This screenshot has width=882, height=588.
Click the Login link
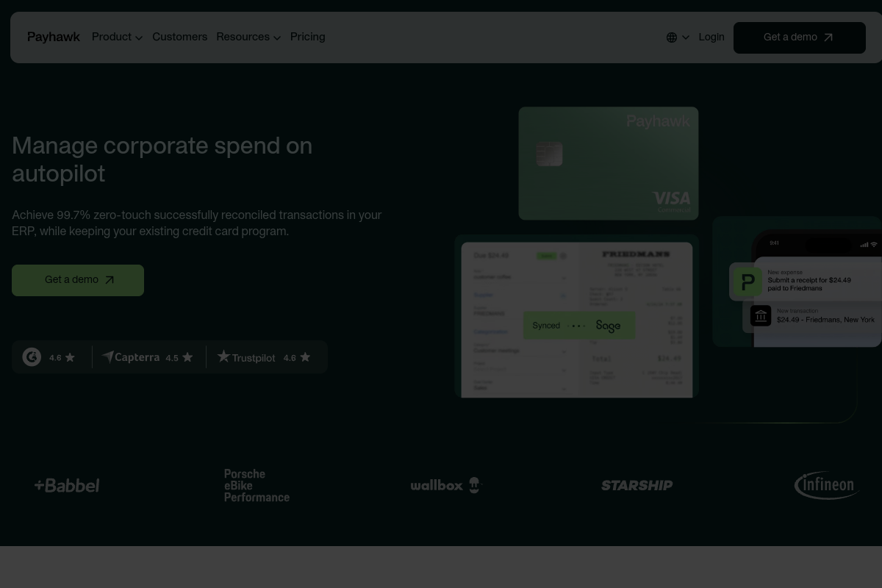[x=711, y=37]
